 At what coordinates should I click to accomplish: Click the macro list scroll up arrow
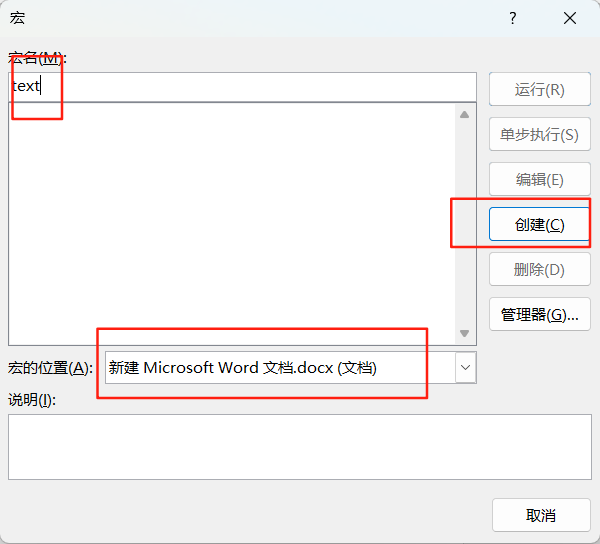click(x=465, y=114)
